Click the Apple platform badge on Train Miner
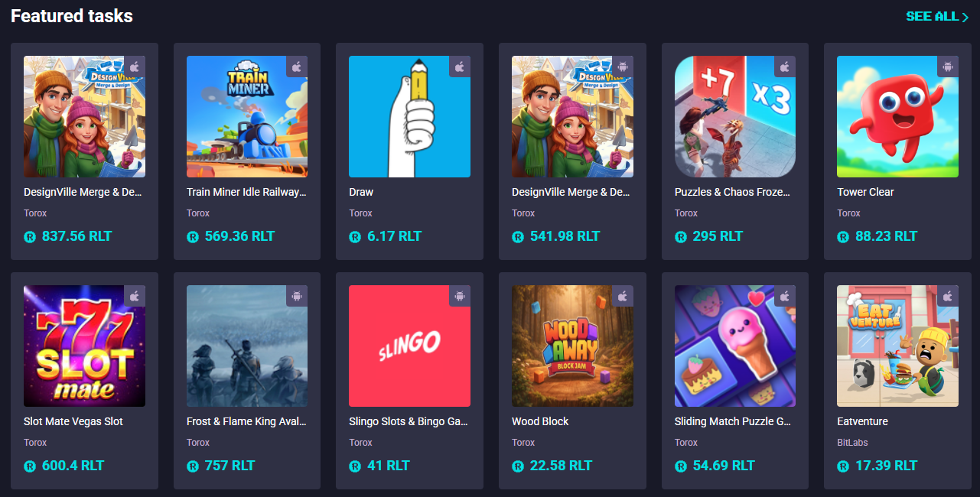This screenshot has width=980, height=497. [x=297, y=67]
